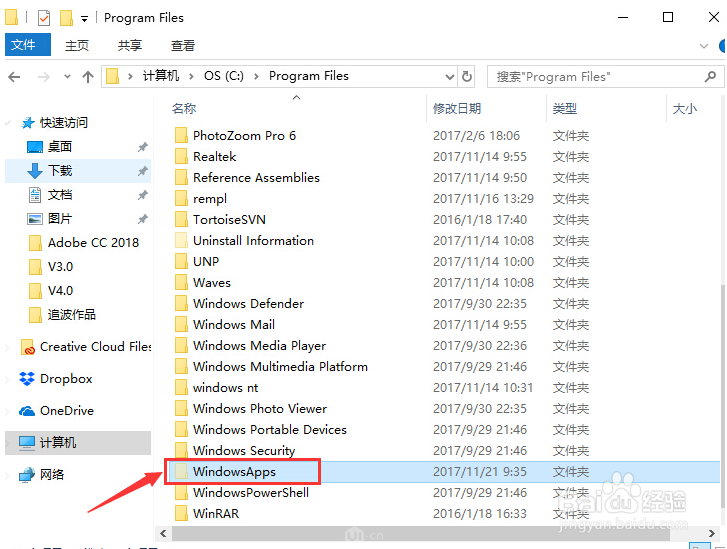Select Dropbox in navigation pane
This screenshot has height=549, width=727.
coord(66,379)
